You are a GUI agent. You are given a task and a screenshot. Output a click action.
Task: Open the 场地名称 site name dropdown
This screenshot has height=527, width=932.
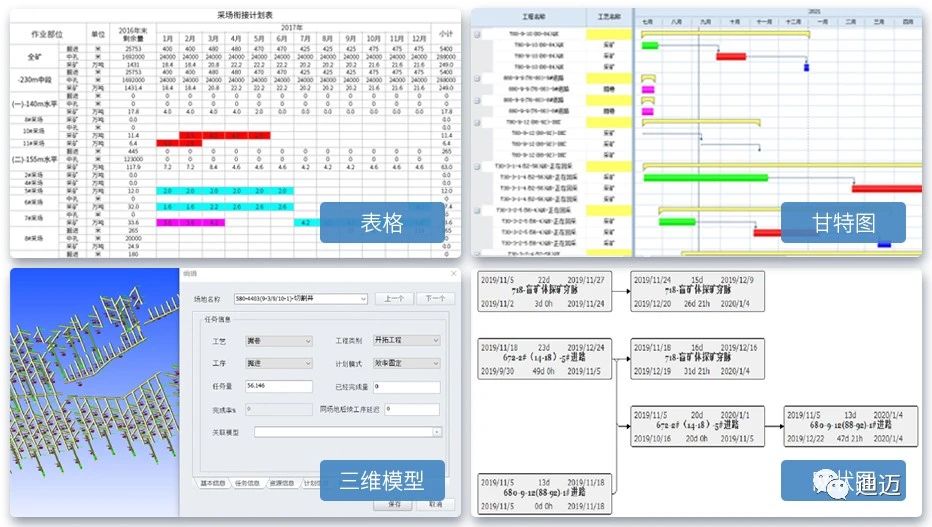(x=366, y=298)
